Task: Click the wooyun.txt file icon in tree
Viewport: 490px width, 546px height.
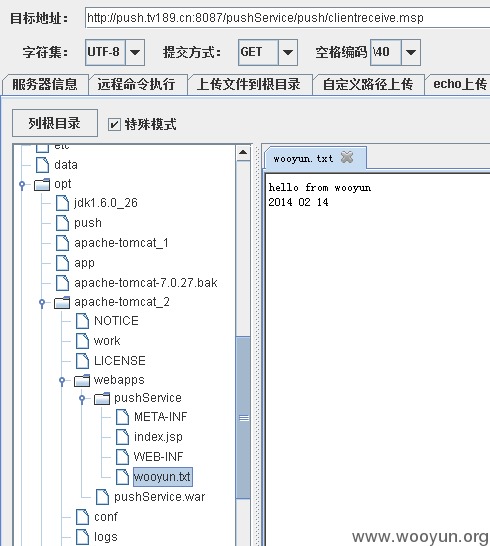Action: [122, 477]
